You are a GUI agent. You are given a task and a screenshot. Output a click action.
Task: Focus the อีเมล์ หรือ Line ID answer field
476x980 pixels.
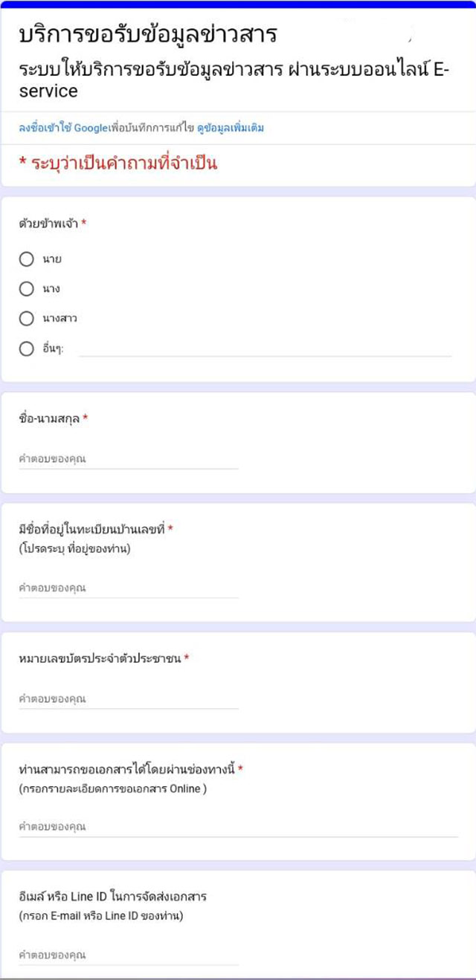click(x=129, y=955)
